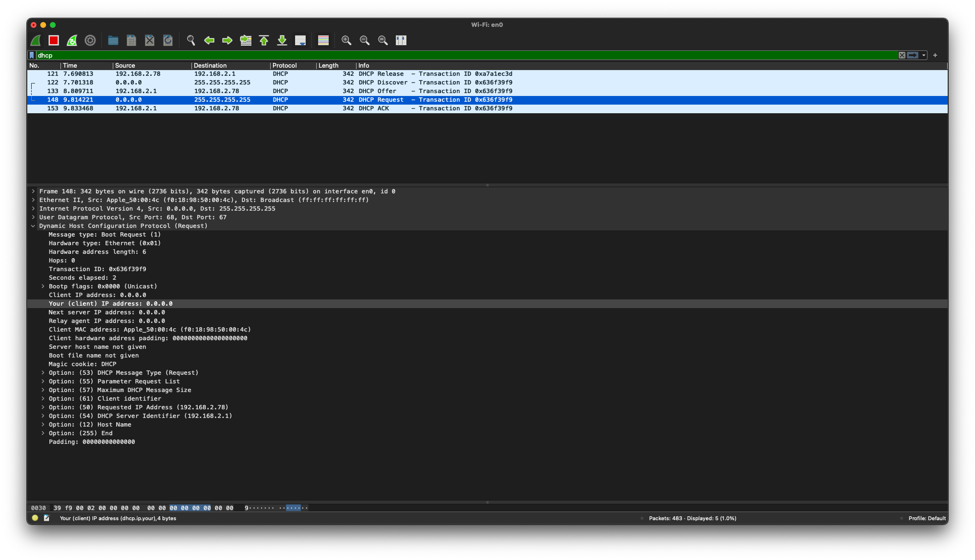
Task: Toggle auto scroll during live capture
Action: click(300, 40)
